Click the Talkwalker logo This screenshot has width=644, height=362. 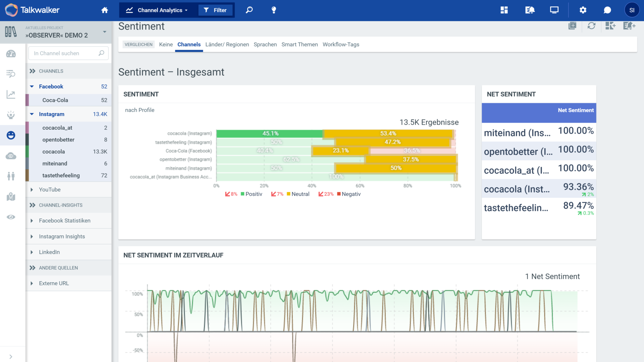coord(32,10)
